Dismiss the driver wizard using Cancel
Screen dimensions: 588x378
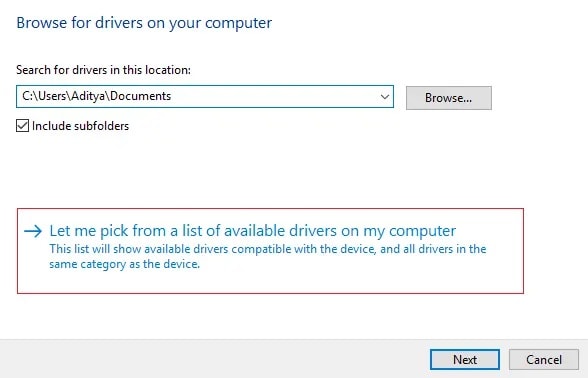point(543,360)
